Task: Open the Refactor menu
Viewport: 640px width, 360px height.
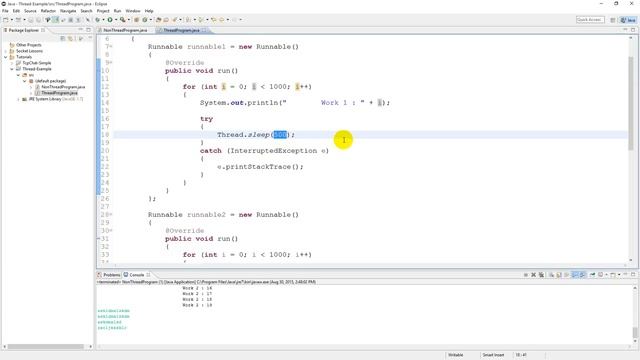Action: tap(48, 11)
